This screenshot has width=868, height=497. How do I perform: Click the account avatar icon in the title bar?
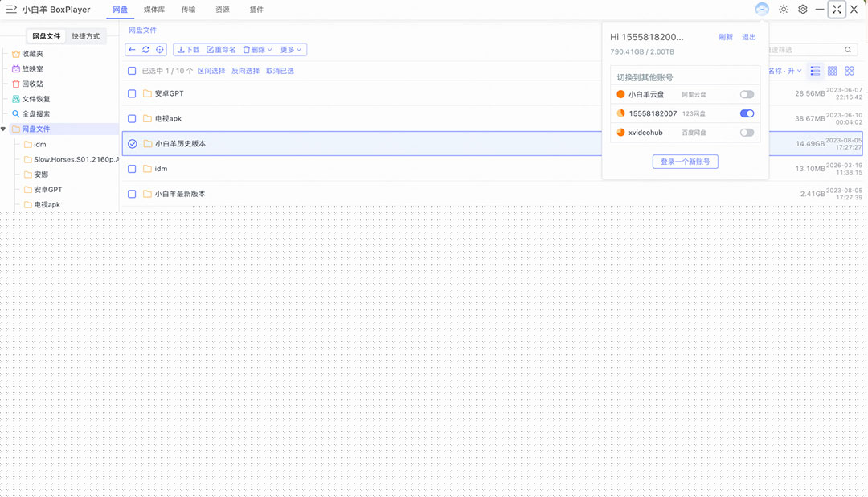coord(762,10)
